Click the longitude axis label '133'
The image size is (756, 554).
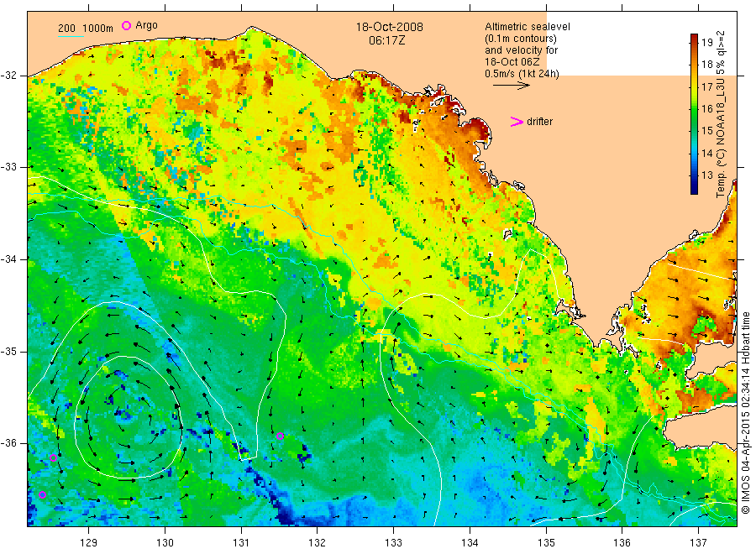click(x=393, y=543)
